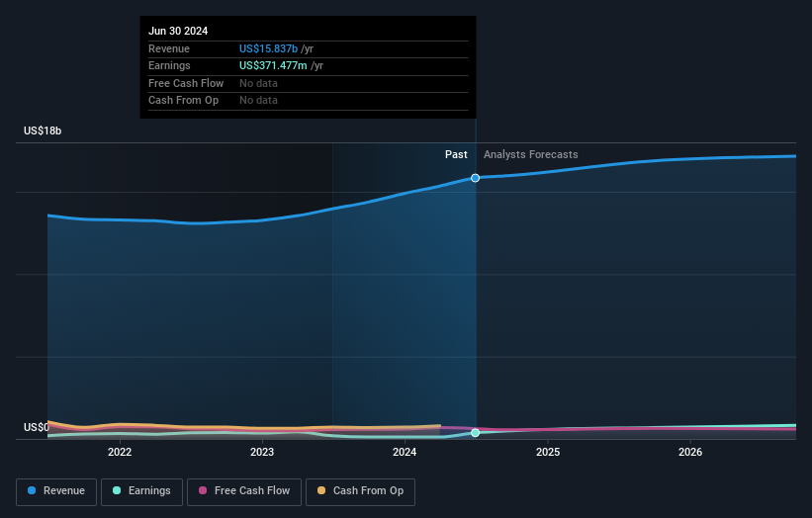Click the Jun 30 2024 tooltip date
The width and height of the screenshot is (812, 518).
pyautogui.click(x=178, y=31)
